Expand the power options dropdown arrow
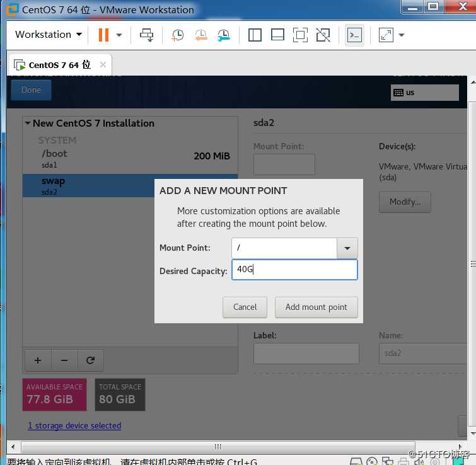476x465 pixels. (119, 35)
